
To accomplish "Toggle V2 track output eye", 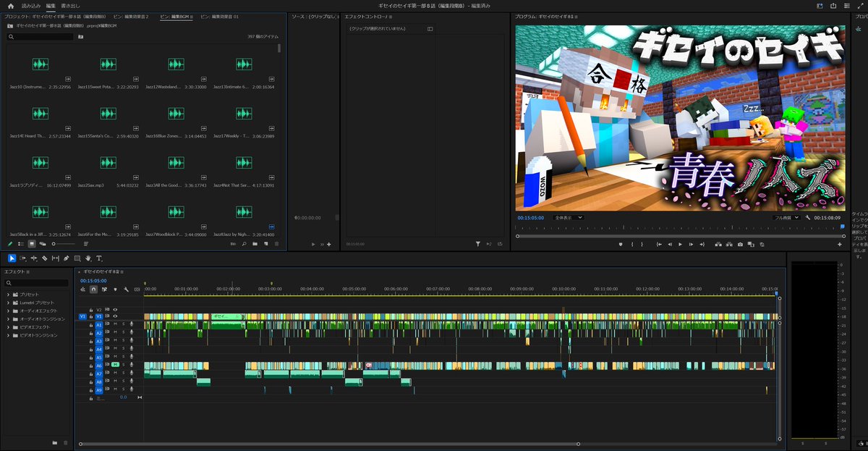I will pos(115,310).
